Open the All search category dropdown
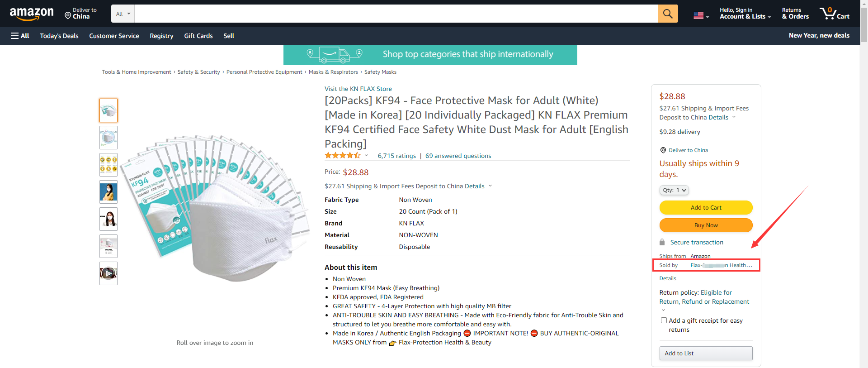This screenshot has width=868, height=368. tap(123, 14)
